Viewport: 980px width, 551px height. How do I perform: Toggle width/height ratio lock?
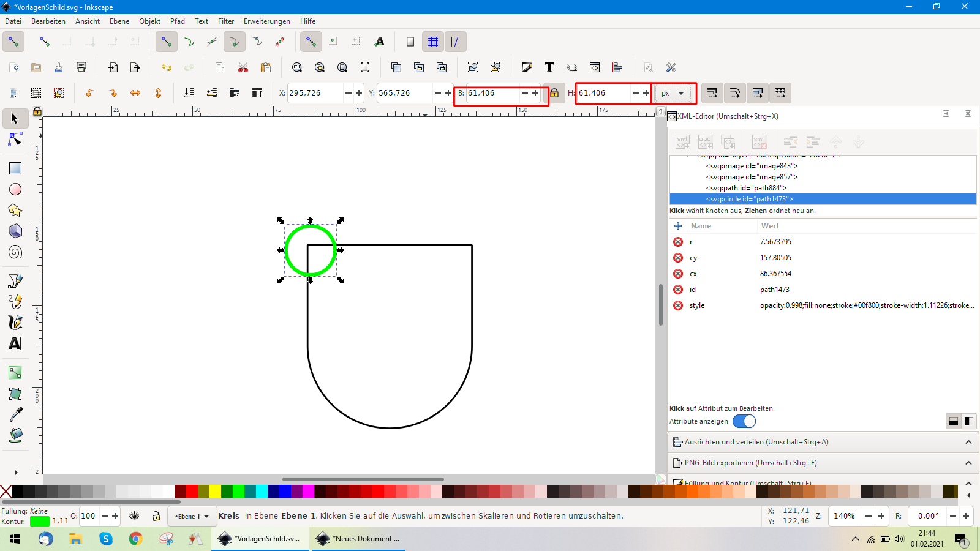pos(554,93)
